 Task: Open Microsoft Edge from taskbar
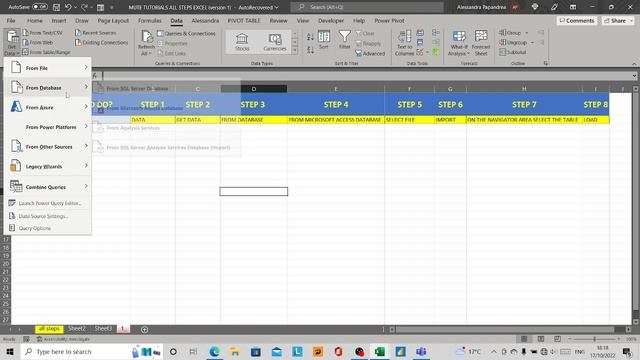pos(214,351)
